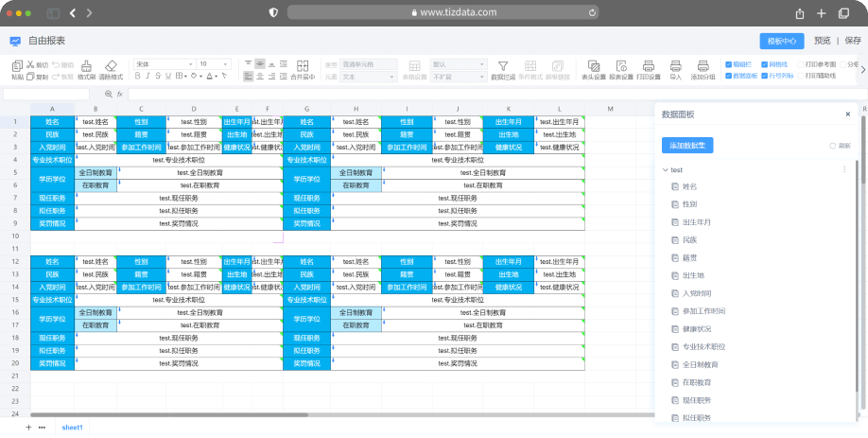Screen dimensions: 868x438
Task: Click the 添加数据集 button
Action: pyautogui.click(x=687, y=145)
